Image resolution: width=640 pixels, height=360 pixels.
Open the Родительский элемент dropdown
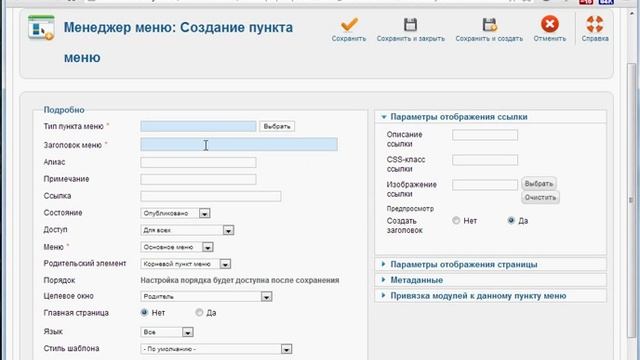pos(186,264)
